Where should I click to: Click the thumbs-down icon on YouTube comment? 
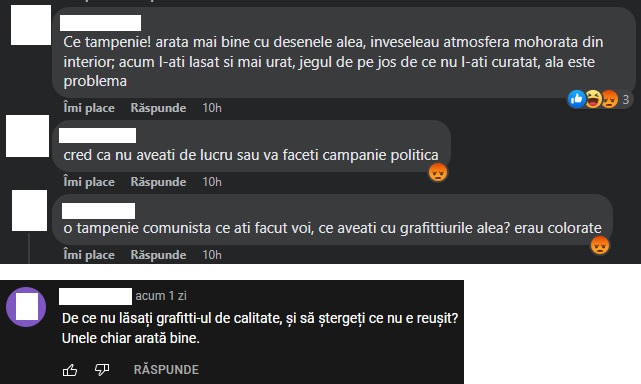102,370
